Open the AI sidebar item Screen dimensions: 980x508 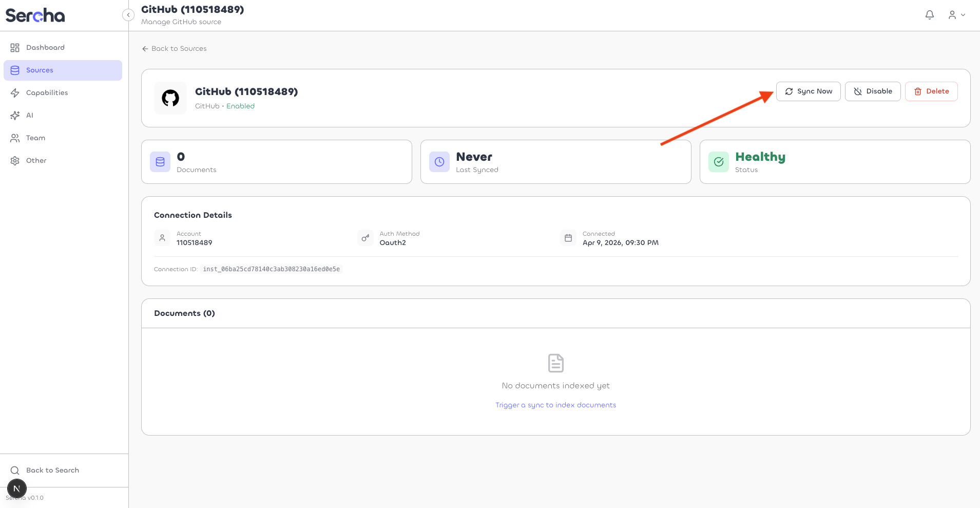point(29,116)
